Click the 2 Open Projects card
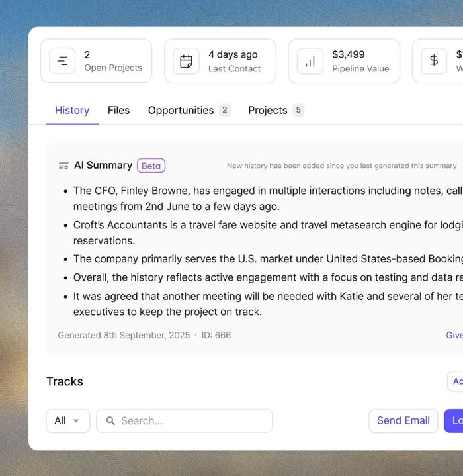This screenshot has height=476, width=463. (x=96, y=61)
